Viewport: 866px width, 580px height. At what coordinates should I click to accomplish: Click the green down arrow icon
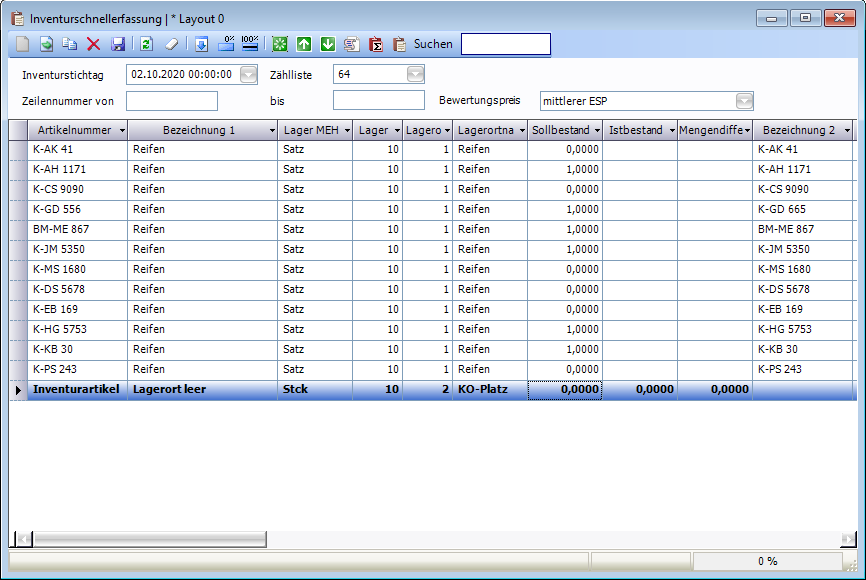point(327,44)
